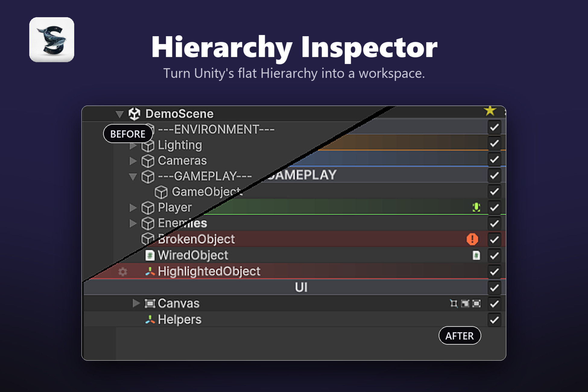Click the canvas icon beside Canvas
588x392 pixels.
(x=150, y=303)
